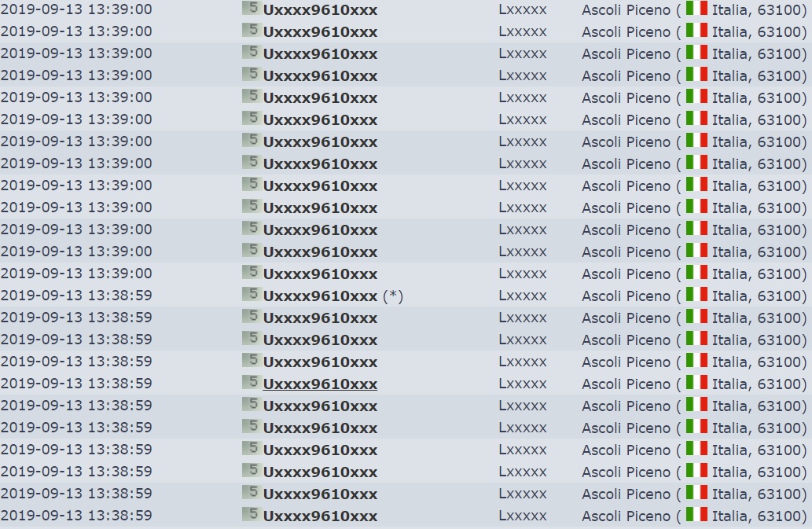Select timestamp in the (*) marked row
This screenshot has height=529, width=812.
coord(77,296)
